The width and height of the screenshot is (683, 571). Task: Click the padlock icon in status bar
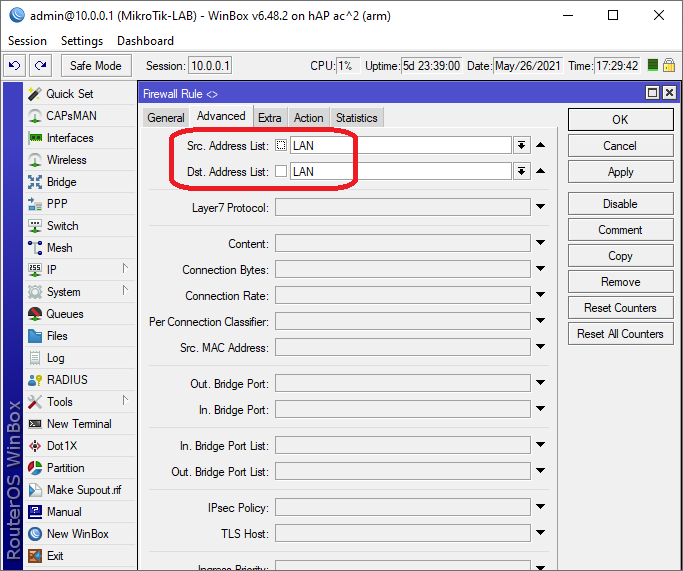[x=669, y=65]
